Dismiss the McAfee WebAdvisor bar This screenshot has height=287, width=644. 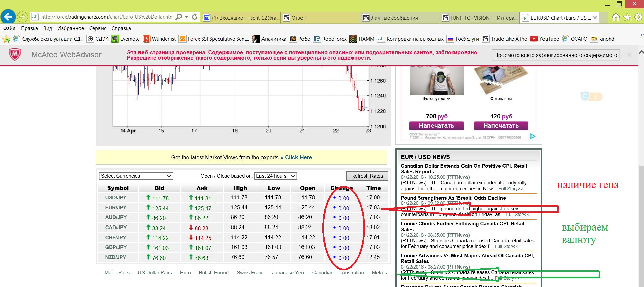point(629,55)
